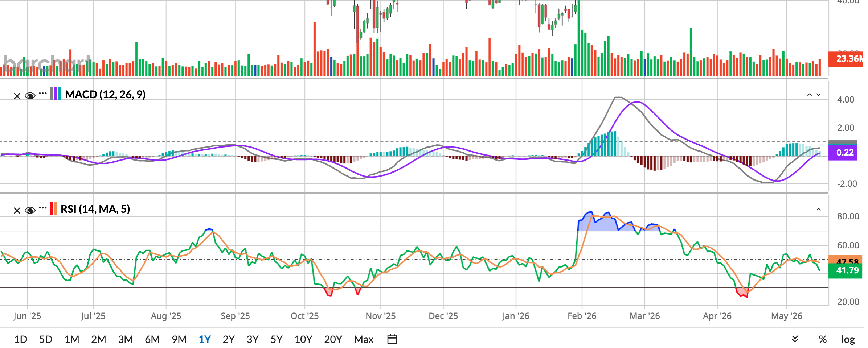
Task: Toggle MACD indicator visibility eye icon
Action: pos(30,96)
